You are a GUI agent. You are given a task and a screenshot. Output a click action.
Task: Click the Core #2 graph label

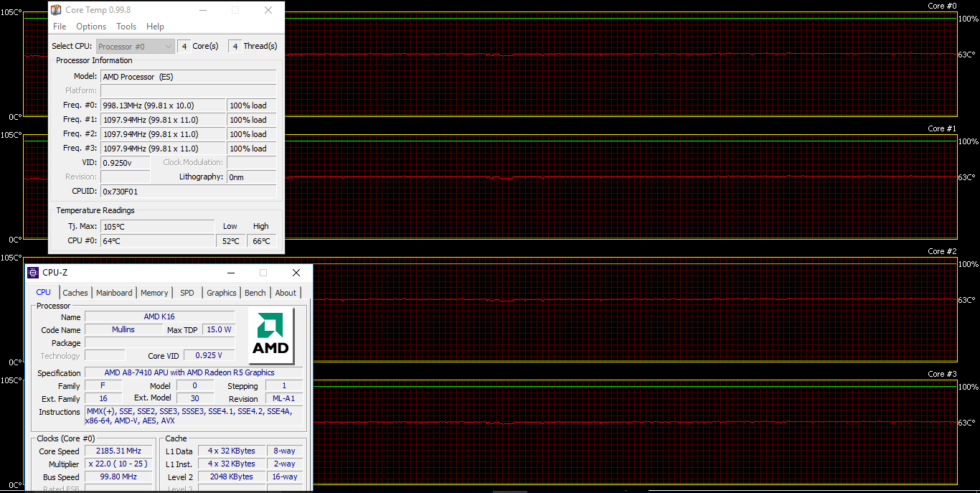(942, 251)
